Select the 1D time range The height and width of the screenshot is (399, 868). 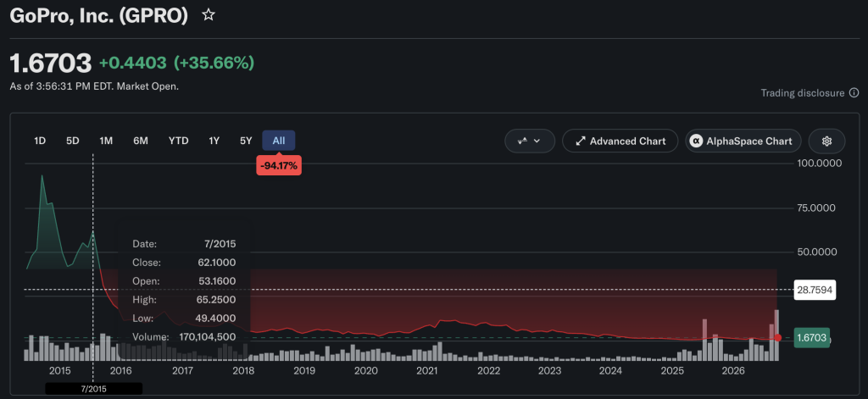point(40,141)
